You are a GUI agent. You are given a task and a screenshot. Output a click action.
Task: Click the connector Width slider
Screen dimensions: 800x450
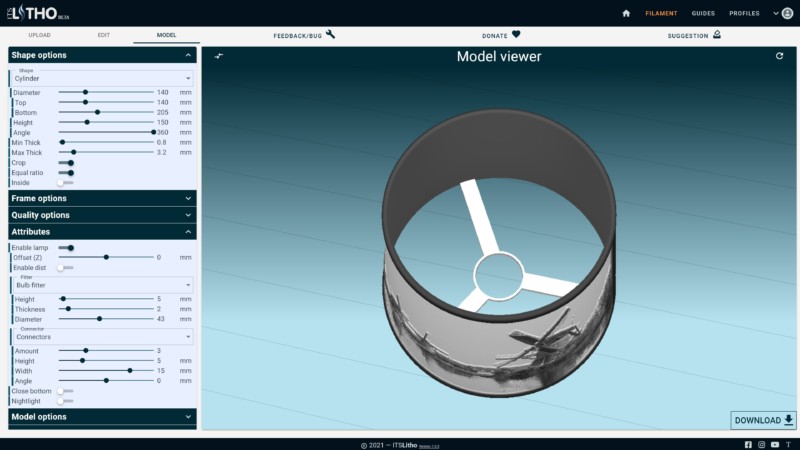[x=106, y=371]
